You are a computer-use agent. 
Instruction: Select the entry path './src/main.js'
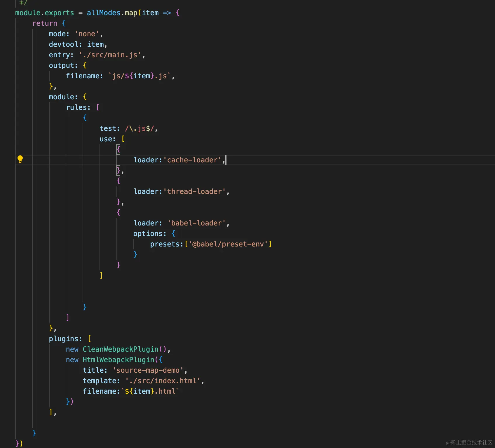point(110,55)
